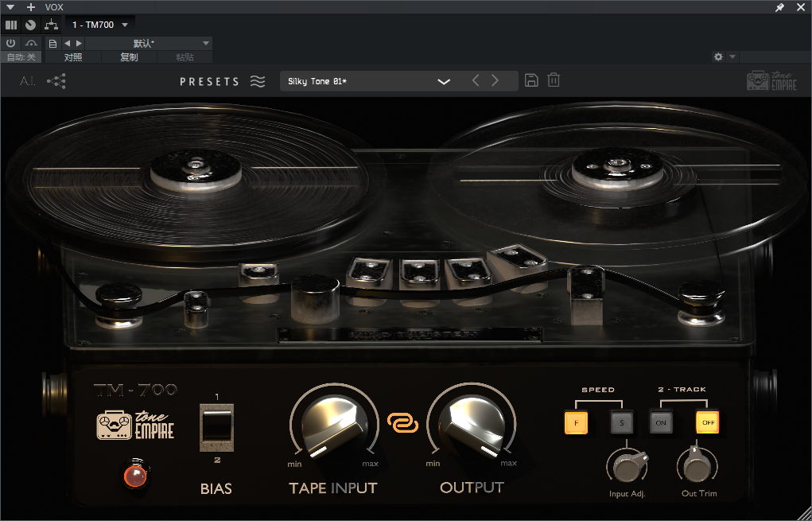Open the Silky Tone 01 preset dropdown

pyautogui.click(x=399, y=81)
